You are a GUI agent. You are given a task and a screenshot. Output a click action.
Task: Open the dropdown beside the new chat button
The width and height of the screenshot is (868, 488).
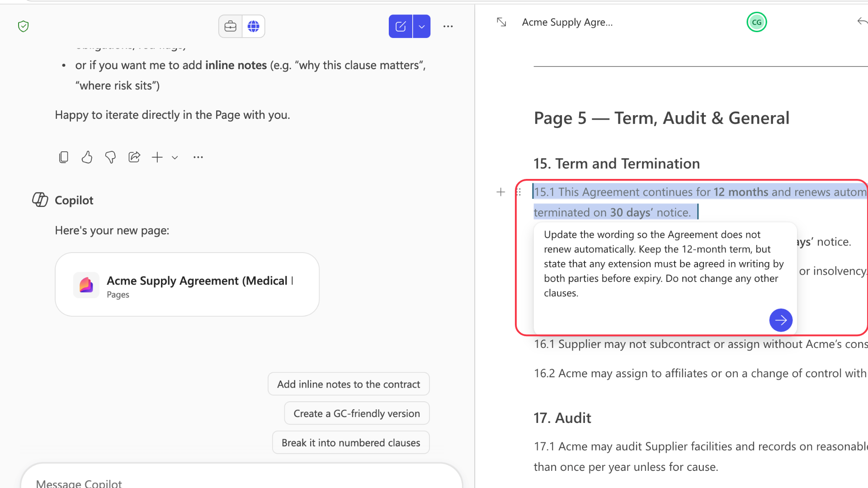coord(421,26)
